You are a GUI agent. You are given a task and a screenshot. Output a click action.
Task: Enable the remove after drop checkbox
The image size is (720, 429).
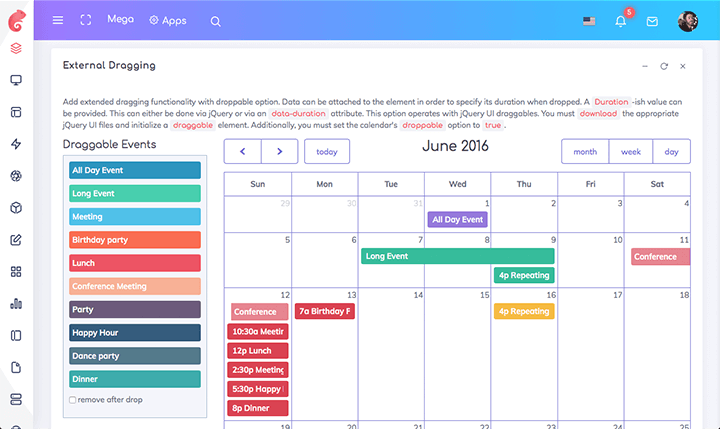(x=72, y=400)
